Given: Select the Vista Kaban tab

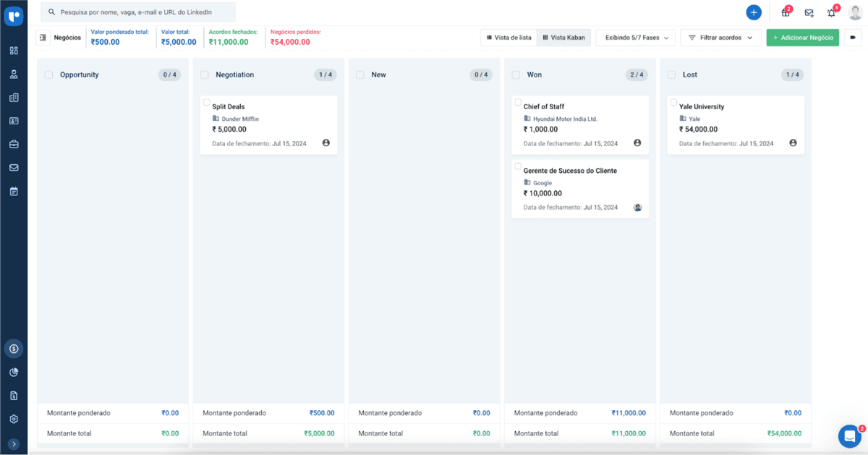Looking at the screenshot, I should [x=563, y=37].
